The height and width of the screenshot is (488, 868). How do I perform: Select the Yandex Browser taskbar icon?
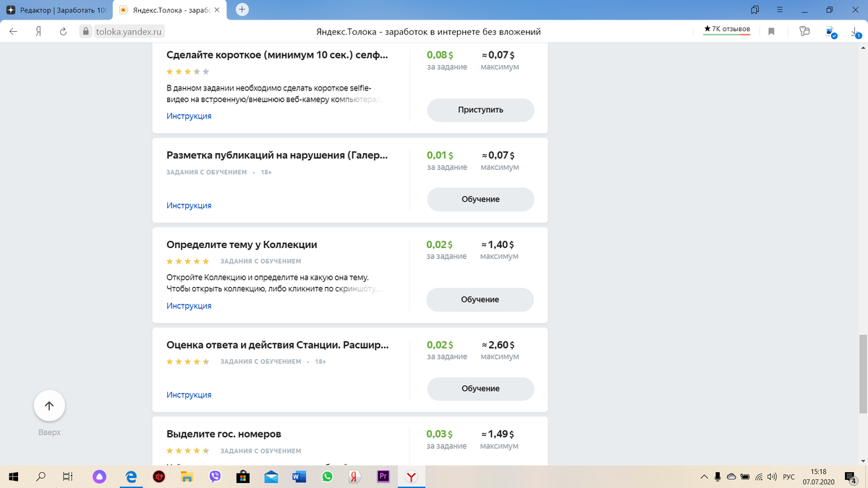tap(411, 476)
